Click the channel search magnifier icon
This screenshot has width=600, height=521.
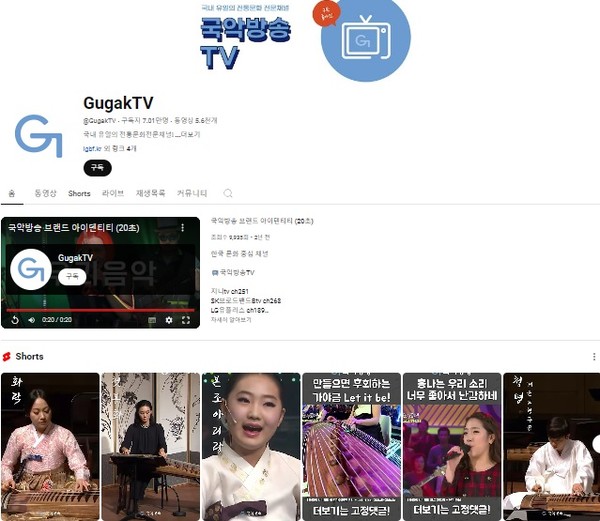coord(228,193)
